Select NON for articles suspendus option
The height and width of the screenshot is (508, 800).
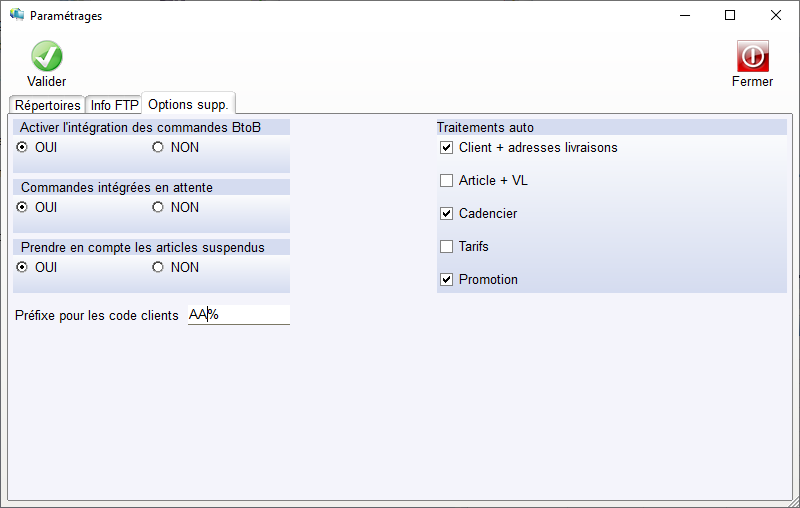(x=157, y=267)
